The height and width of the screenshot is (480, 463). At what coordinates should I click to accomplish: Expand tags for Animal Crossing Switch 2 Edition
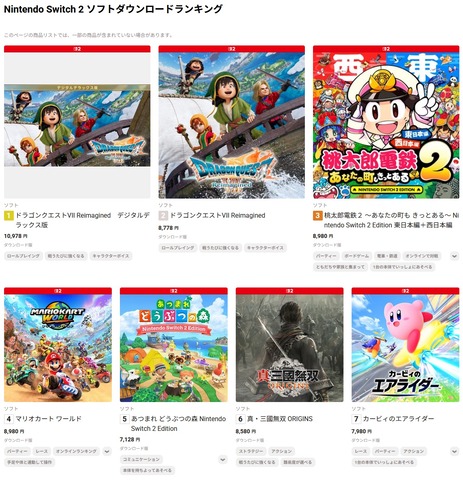click(223, 460)
